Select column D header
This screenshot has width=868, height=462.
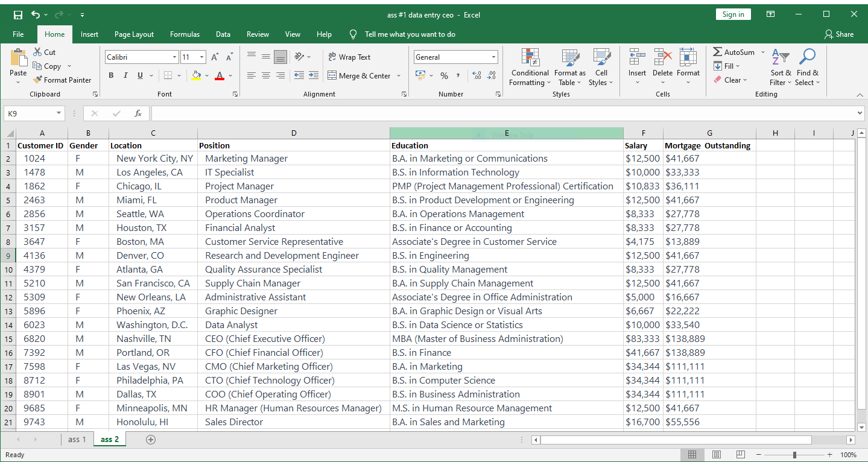click(x=294, y=133)
